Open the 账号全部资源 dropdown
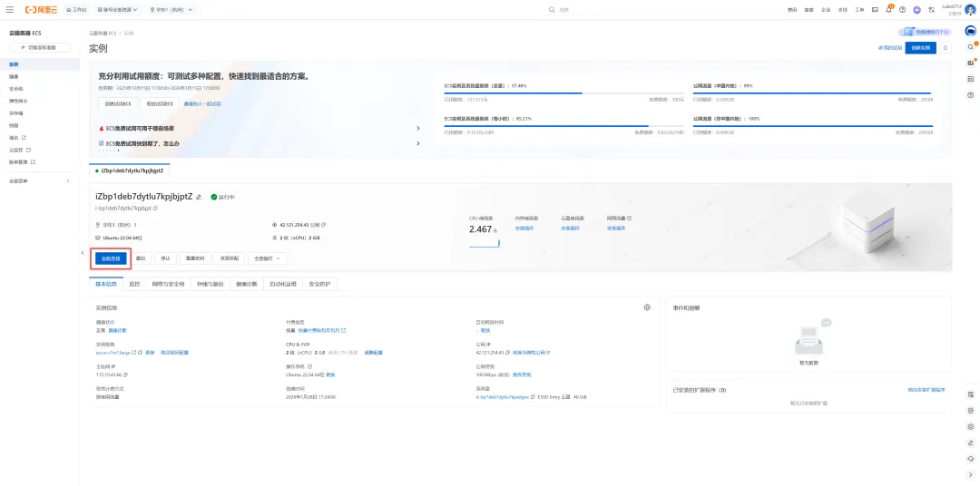The image size is (980, 486). (x=118, y=10)
